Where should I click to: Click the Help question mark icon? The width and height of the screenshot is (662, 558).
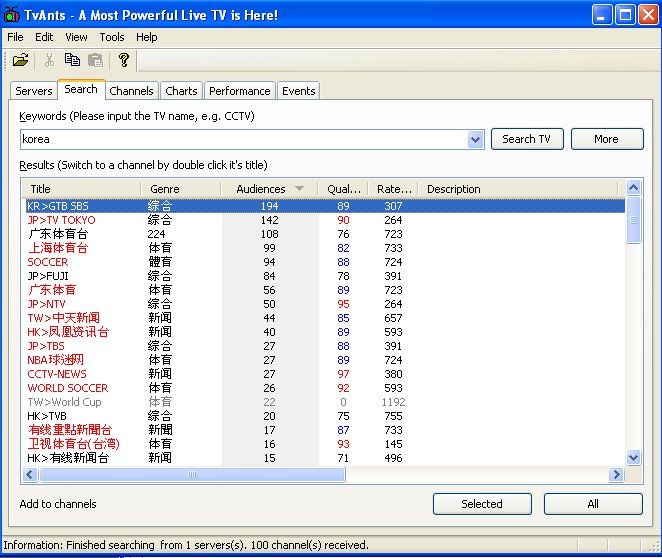[x=124, y=60]
